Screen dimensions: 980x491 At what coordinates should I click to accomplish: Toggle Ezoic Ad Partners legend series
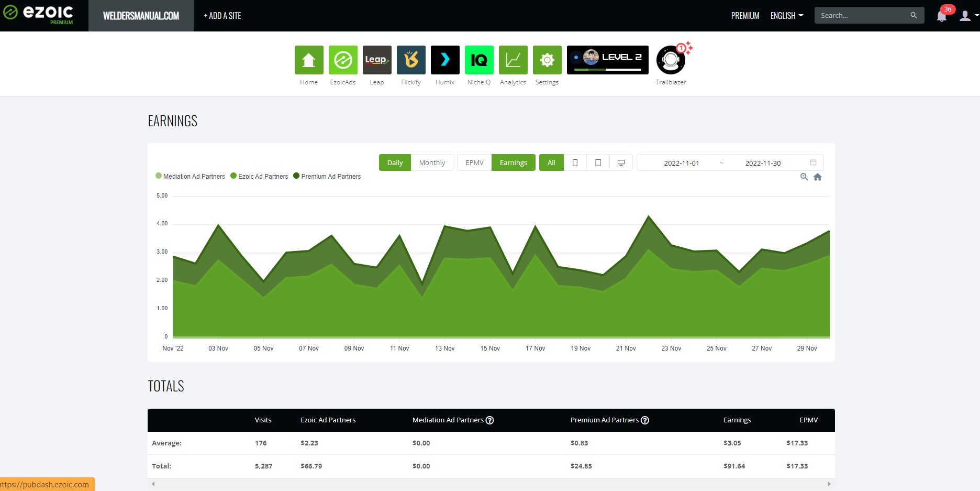tap(259, 177)
